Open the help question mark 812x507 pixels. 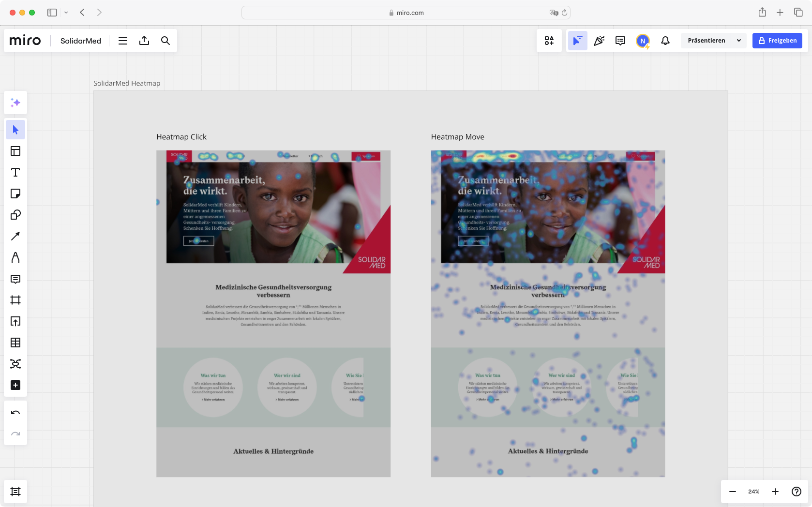point(797,492)
